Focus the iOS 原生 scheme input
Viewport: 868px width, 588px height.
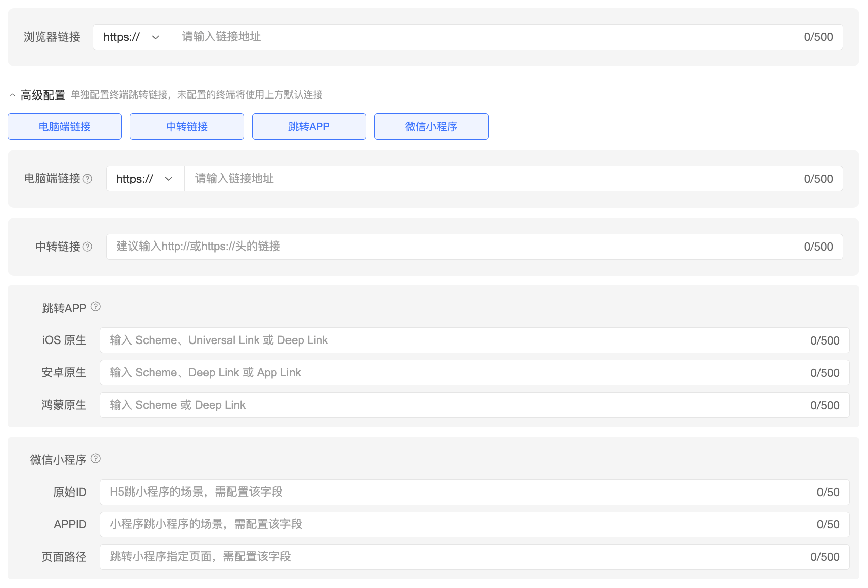pos(474,340)
